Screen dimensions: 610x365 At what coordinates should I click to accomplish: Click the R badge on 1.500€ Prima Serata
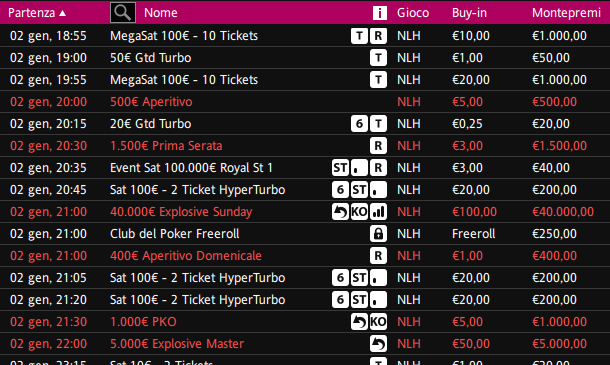[378, 146]
